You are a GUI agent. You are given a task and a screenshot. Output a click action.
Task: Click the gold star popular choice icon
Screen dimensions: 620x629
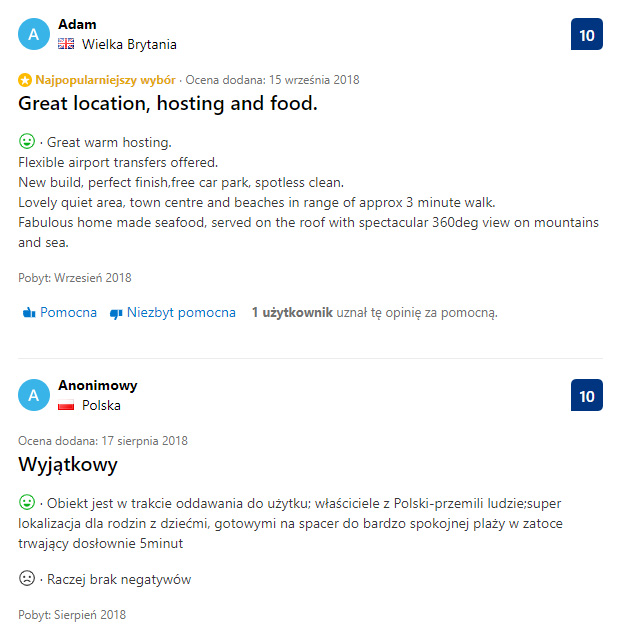(25, 80)
